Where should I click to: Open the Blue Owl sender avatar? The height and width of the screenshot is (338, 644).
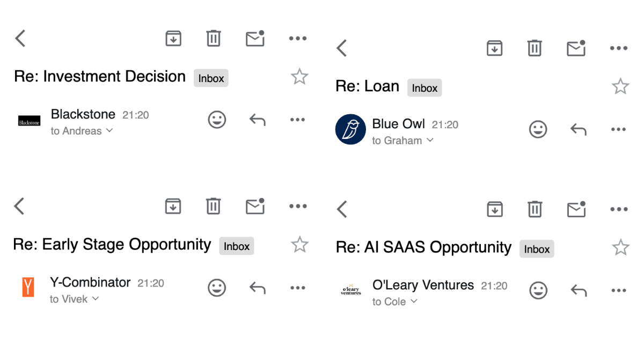(350, 129)
